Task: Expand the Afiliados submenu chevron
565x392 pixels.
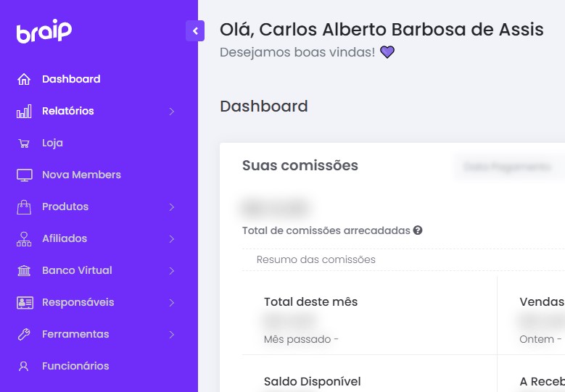Action: (x=172, y=239)
